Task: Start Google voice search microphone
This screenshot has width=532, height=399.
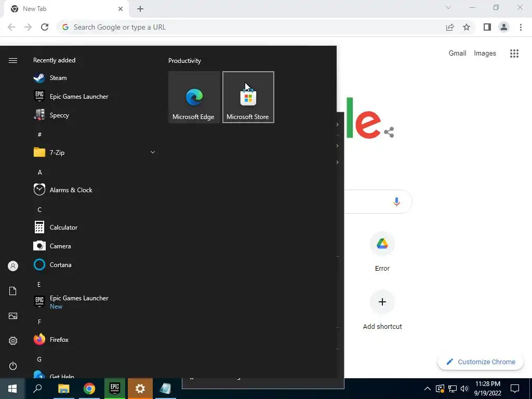Action: (x=396, y=202)
